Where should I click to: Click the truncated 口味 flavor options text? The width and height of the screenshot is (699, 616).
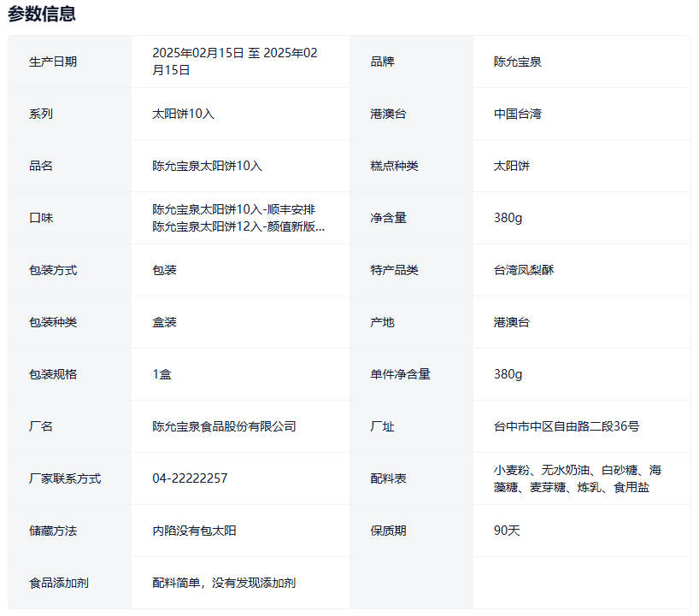(238, 218)
